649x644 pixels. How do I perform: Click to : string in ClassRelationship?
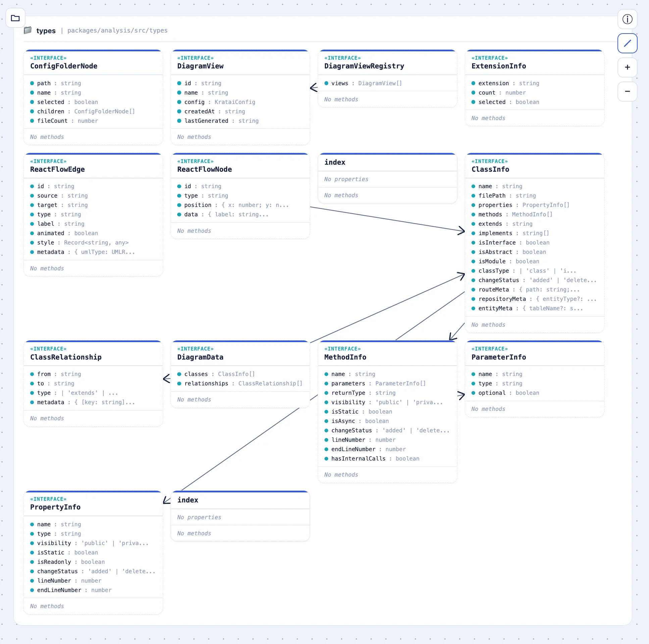click(52, 383)
